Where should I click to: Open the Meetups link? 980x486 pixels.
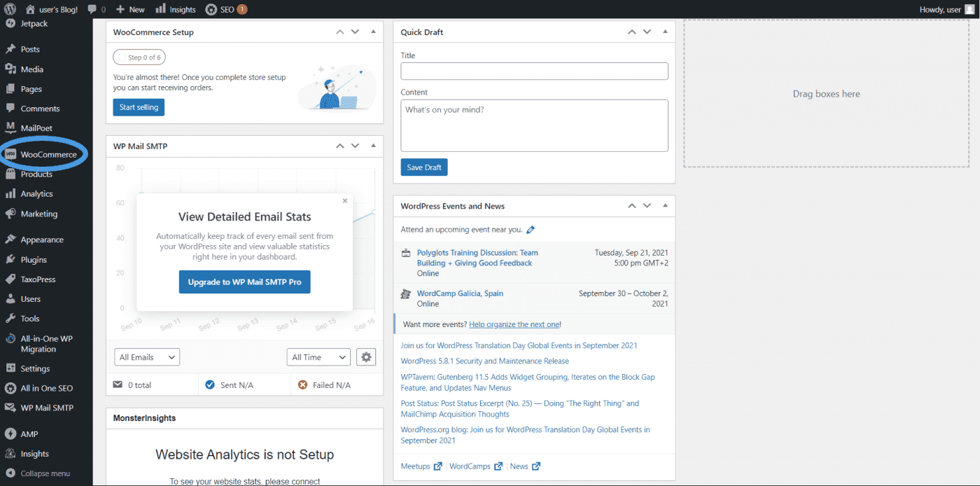(415, 466)
